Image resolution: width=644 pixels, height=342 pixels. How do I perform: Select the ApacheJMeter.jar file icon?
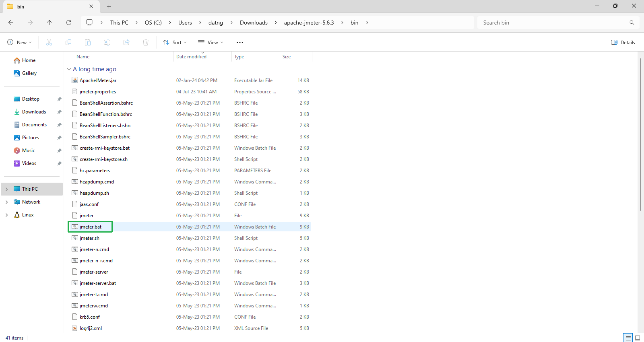[75, 80]
